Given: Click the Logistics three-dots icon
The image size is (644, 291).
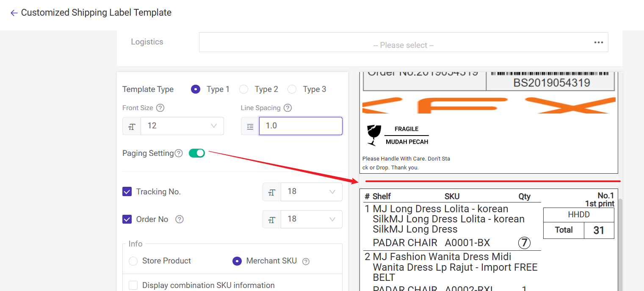Looking at the screenshot, I should 598,42.
